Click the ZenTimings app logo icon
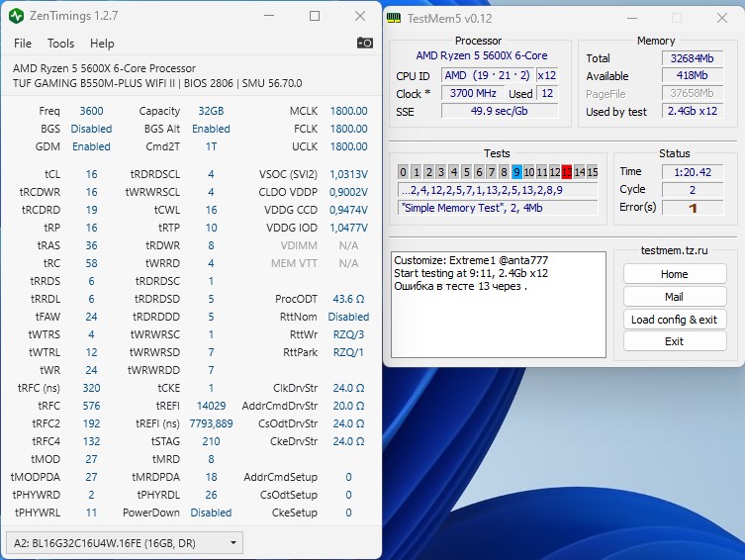This screenshot has width=745, height=560. 16,16
